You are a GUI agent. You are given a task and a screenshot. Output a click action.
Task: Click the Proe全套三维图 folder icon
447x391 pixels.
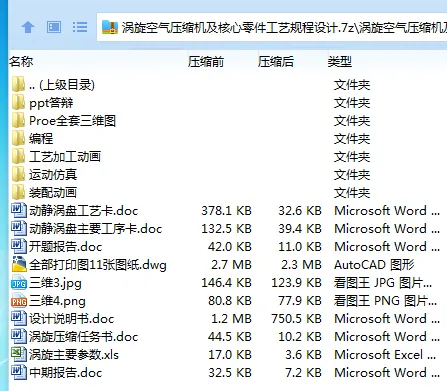[18, 121]
